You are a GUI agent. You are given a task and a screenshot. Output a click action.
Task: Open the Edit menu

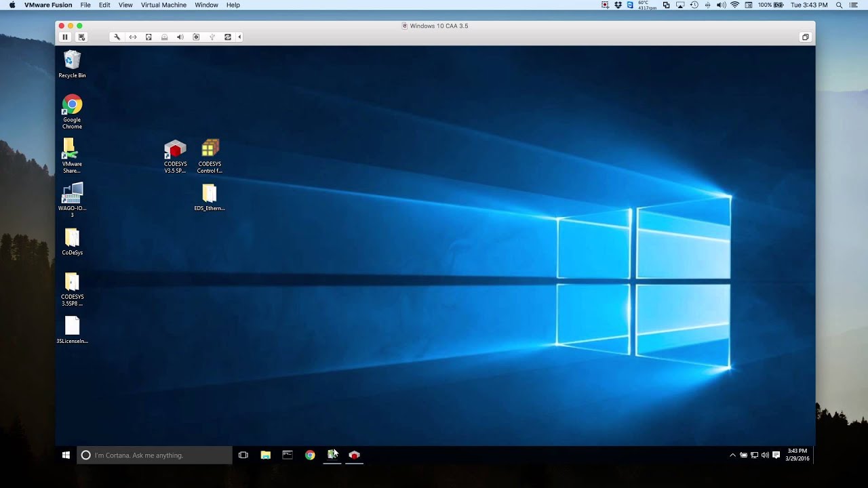click(x=104, y=5)
